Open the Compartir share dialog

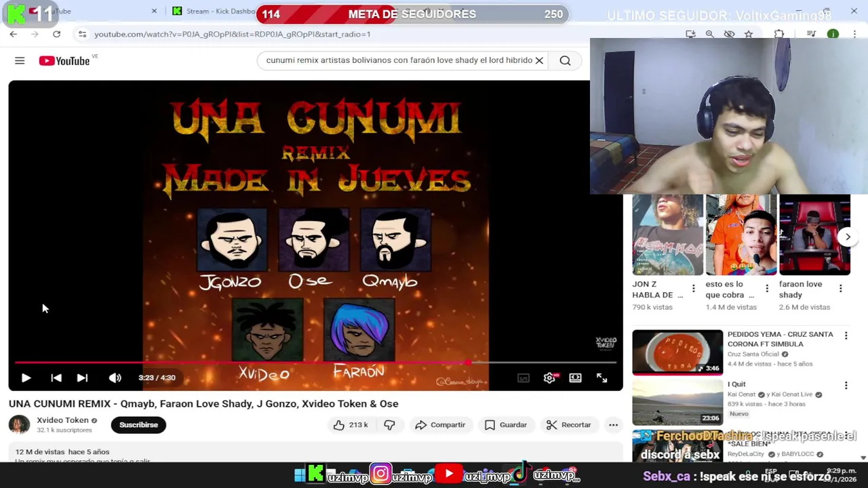[440, 425]
